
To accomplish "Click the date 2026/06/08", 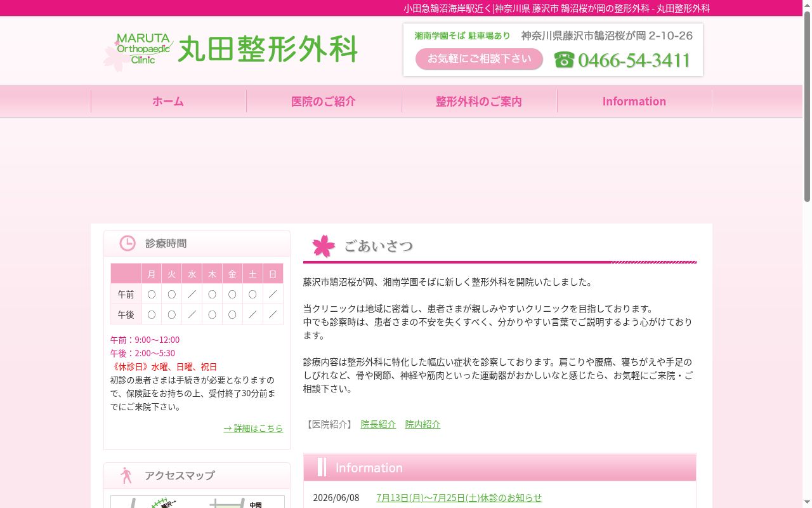I will 336,498.
